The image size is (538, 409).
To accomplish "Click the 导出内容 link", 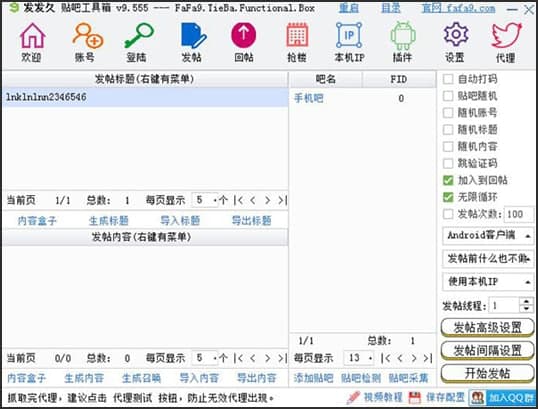I will tap(257, 378).
